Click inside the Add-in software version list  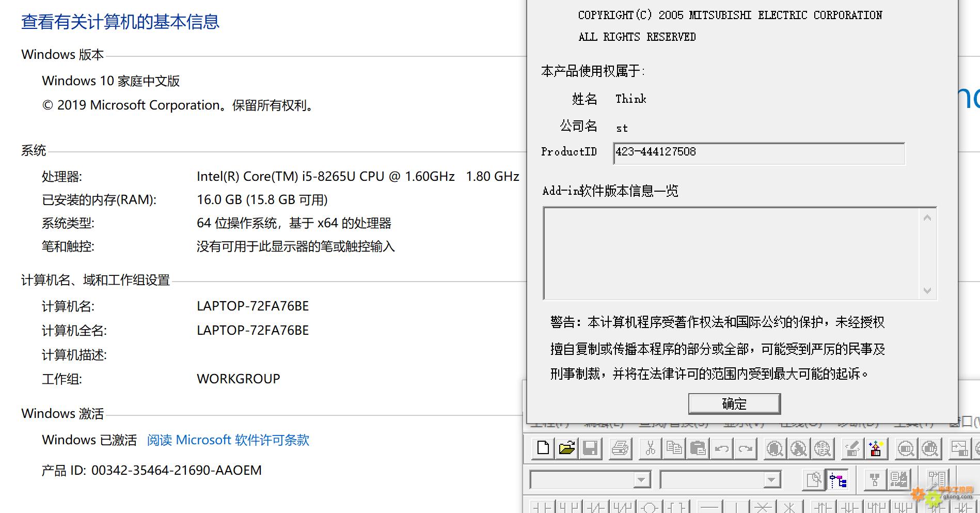731,253
